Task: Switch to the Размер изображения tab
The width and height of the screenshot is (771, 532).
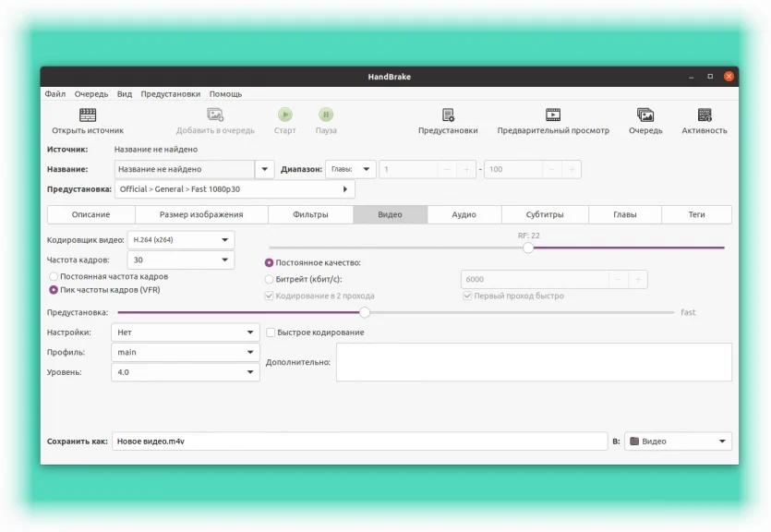Action: pos(201,214)
